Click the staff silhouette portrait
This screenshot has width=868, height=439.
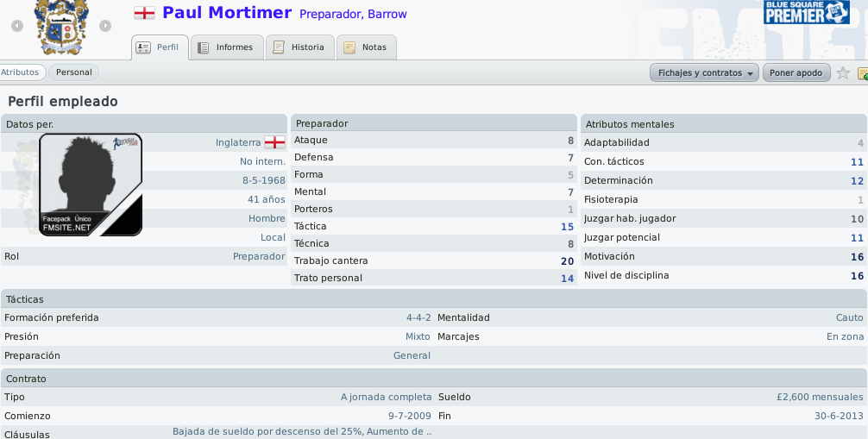coord(91,185)
